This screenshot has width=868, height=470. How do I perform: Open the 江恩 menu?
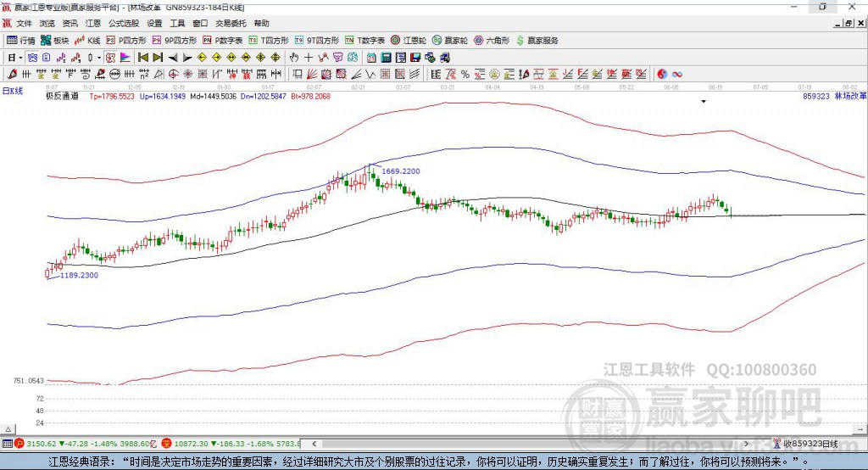pyautogui.click(x=93, y=23)
